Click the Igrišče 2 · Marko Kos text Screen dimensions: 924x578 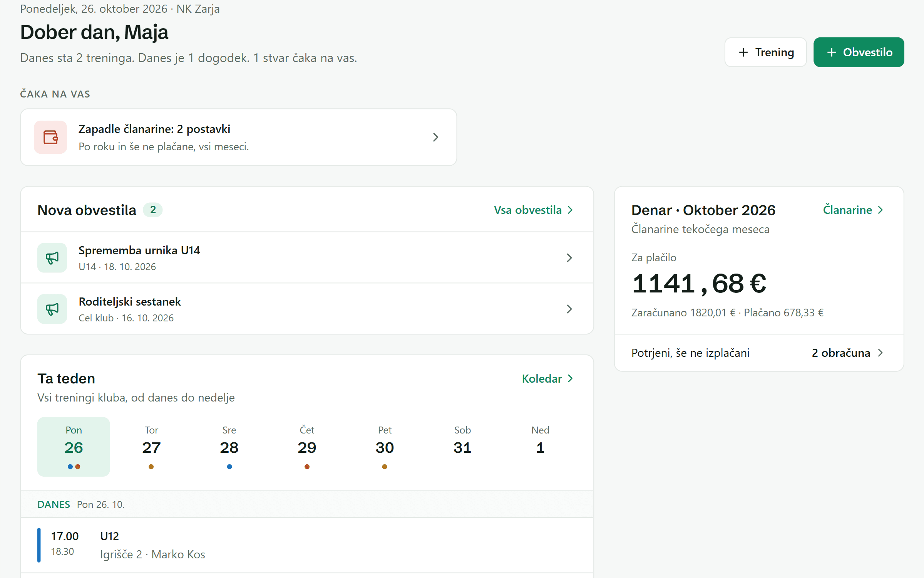pos(152,554)
